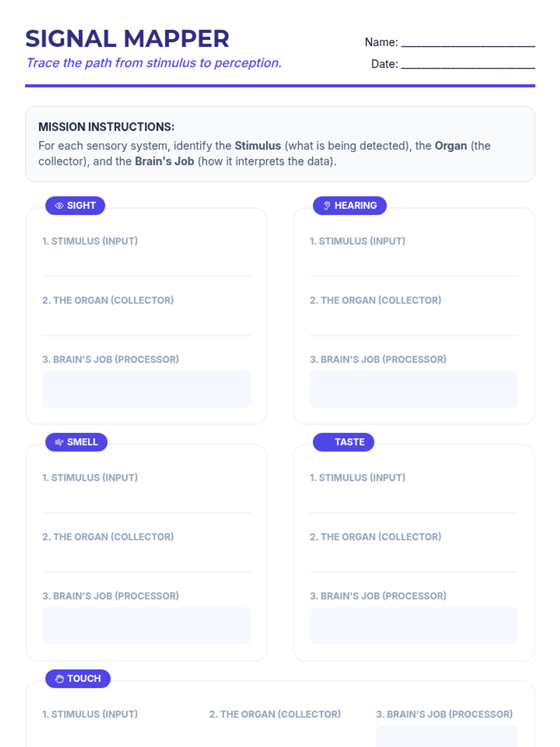560x747 pixels.
Task: Click the Mission Instructions heading
Action: (106, 127)
